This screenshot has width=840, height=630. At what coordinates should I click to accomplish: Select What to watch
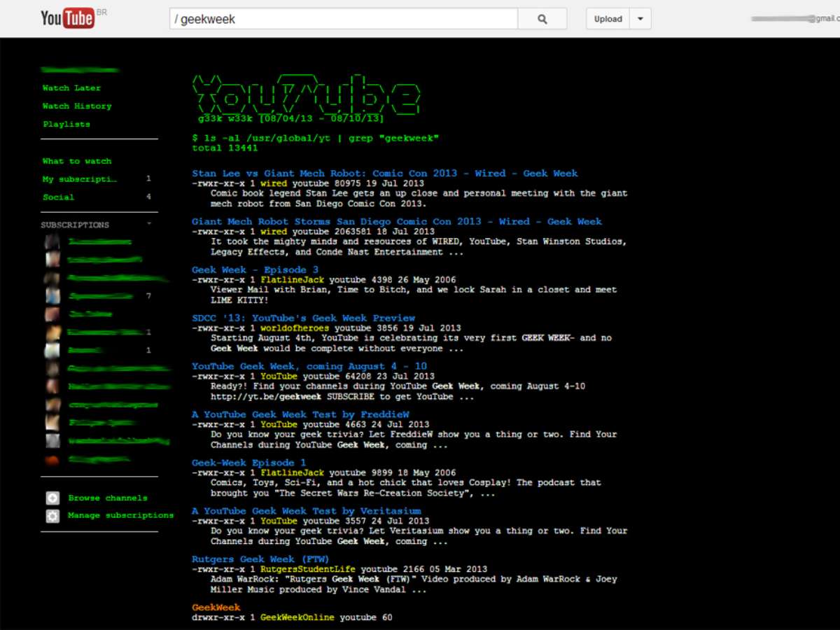(77, 161)
